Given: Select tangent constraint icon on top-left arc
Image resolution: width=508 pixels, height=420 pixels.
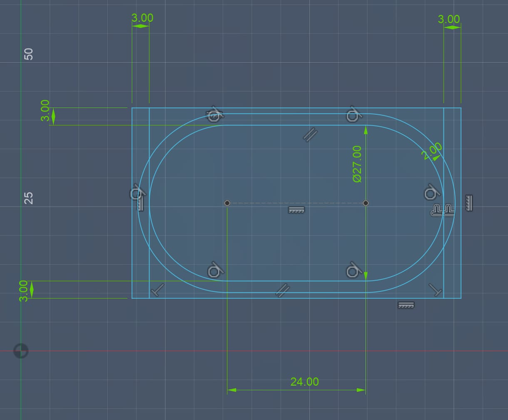Looking at the screenshot, I should pyautogui.click(x=214, y=114).
